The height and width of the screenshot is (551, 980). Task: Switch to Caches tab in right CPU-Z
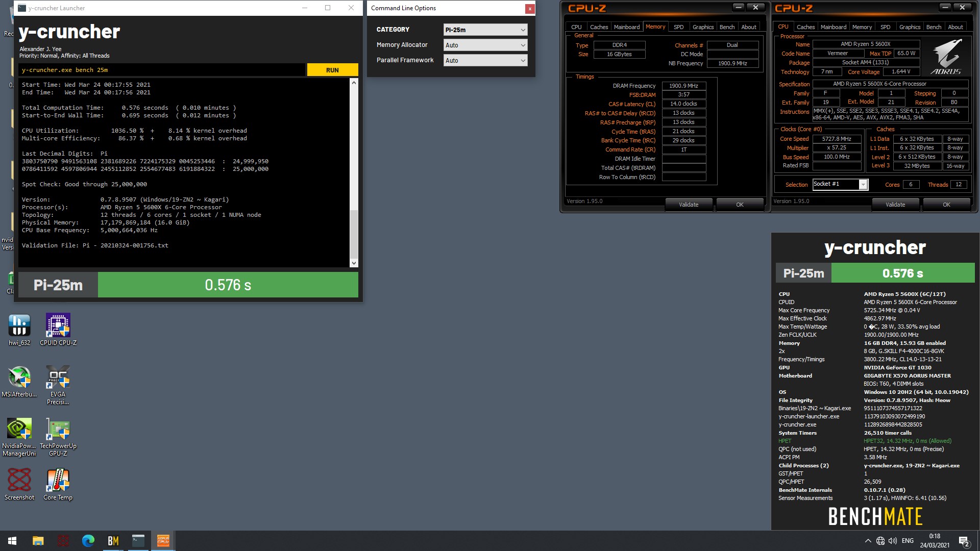(805, 27)
